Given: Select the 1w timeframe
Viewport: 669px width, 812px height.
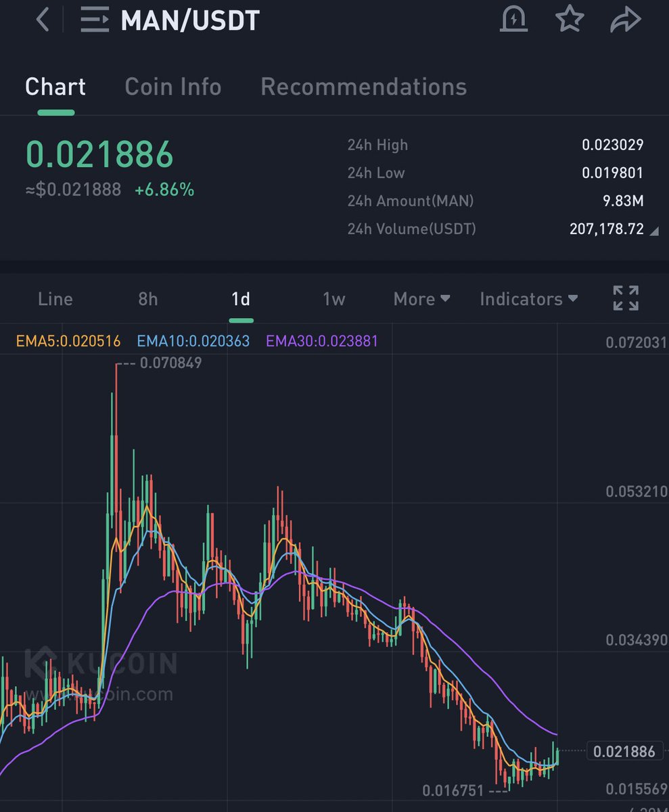Looking at the screenshot, I should click(333, 298).
